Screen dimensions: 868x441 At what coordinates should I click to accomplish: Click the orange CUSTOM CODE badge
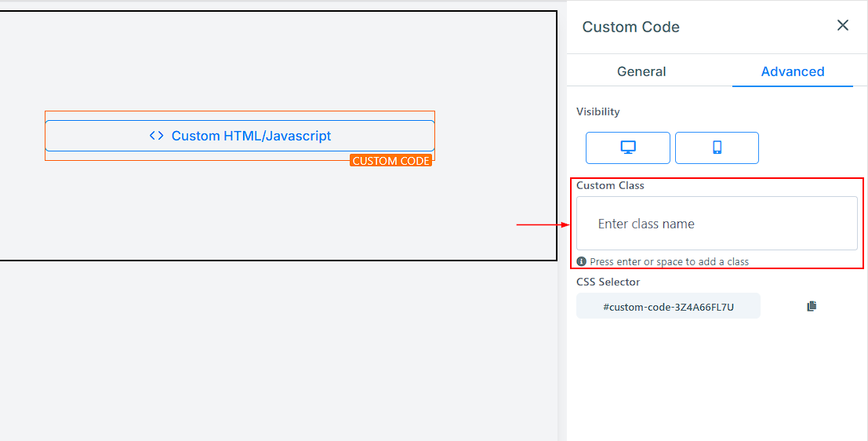pos(390,161)
